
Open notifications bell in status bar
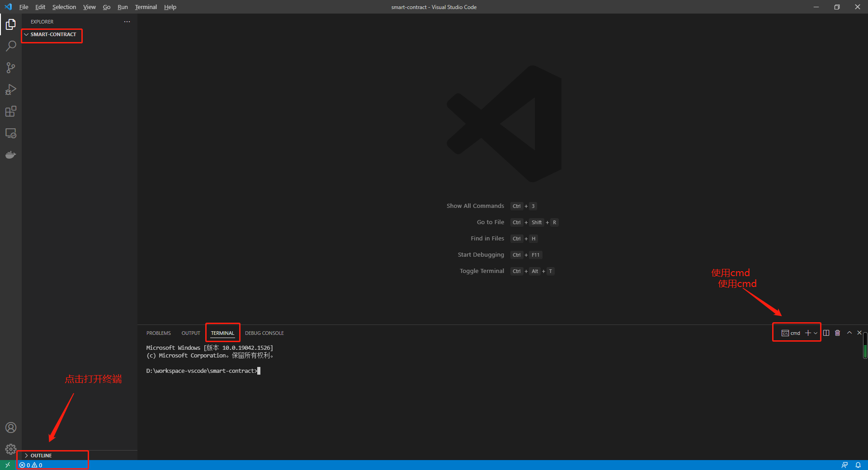point(858,465)
